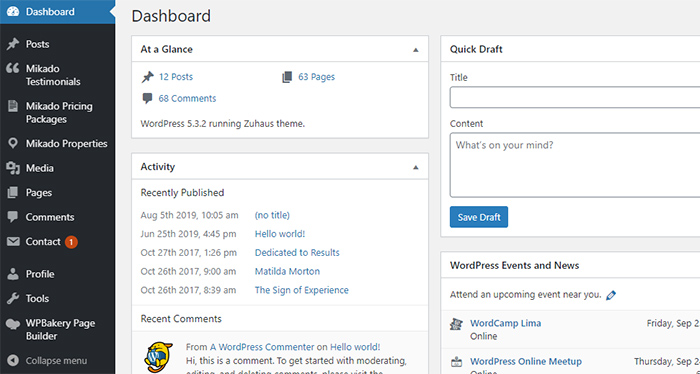Open the 68 Comments link
The height and width of the screenshot is (374, 700).
(187, 99)
